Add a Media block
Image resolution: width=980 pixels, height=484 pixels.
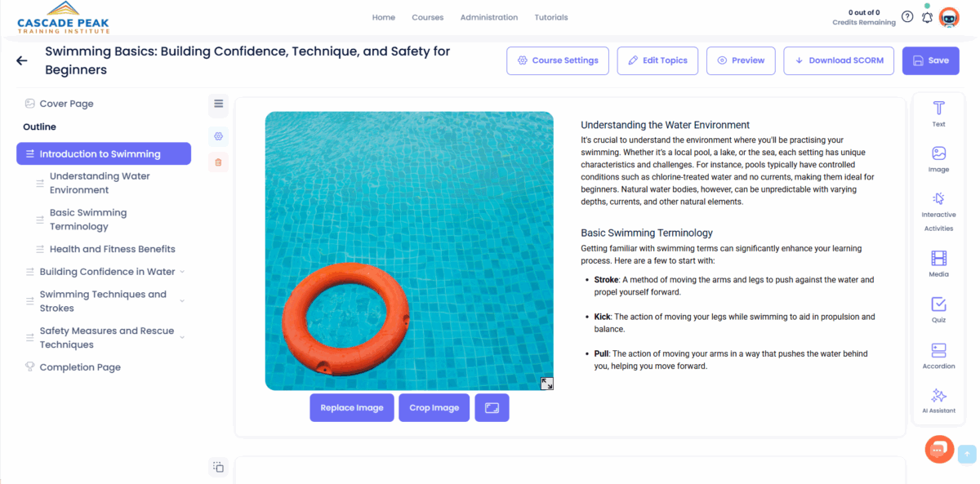pyautogui.click(x=938, y=264)
